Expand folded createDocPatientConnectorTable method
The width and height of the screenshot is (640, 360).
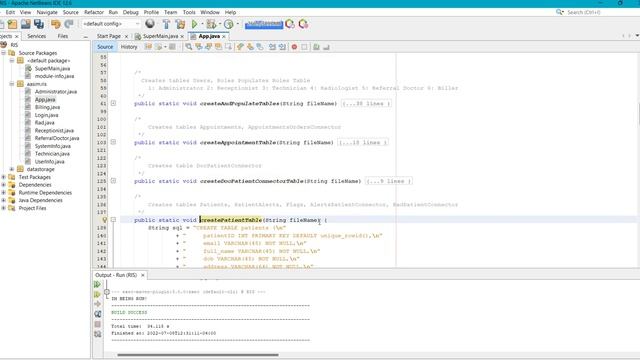pyautogui.click(x=113, y=181)
